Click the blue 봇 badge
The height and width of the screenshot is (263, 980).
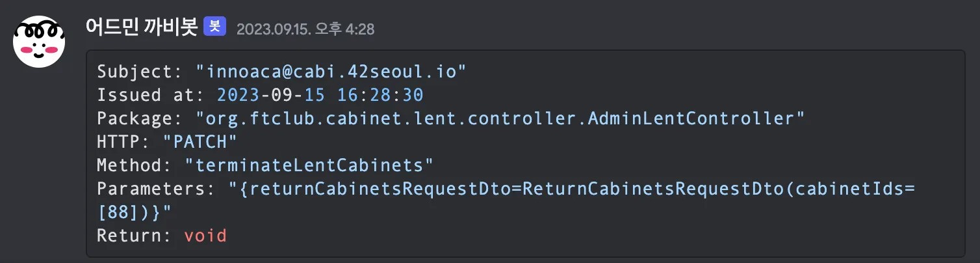point(214,27)
